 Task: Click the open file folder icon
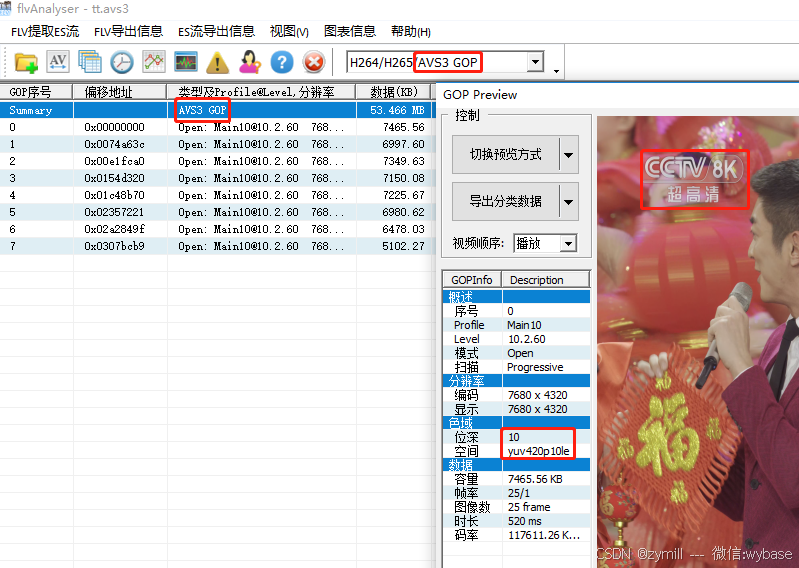pyautogui.click(x=26, y=62)
